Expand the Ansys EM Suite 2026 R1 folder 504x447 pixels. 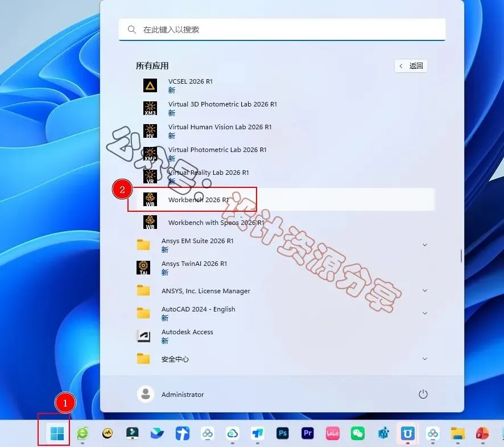pos(425,245)
